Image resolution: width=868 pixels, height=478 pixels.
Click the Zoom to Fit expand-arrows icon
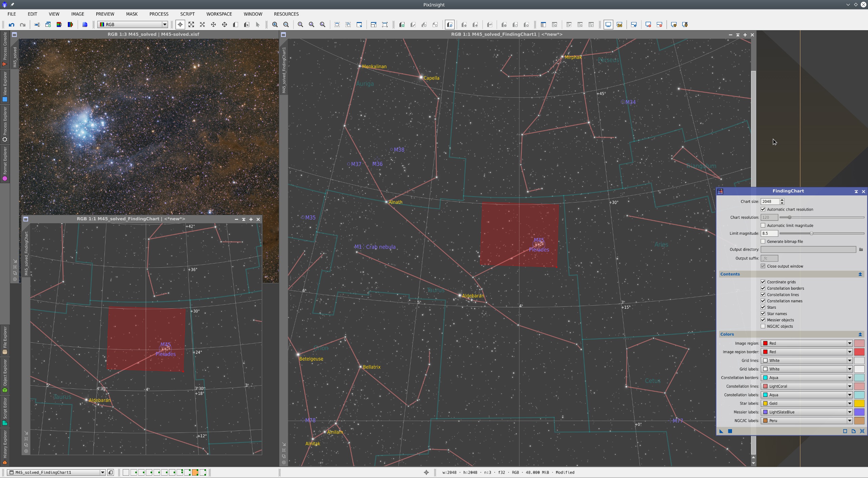[x=191, y=24]
